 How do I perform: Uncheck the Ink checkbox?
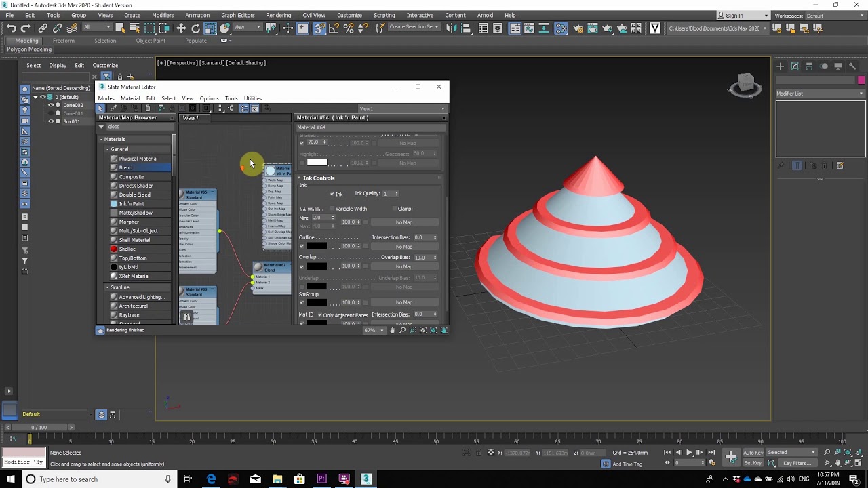[x=332, y=194]
